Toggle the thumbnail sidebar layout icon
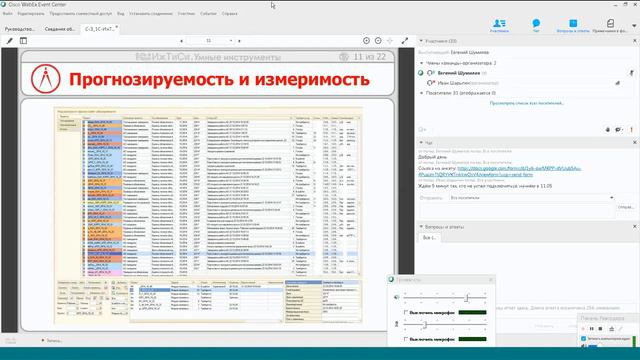 pos(23,41)
